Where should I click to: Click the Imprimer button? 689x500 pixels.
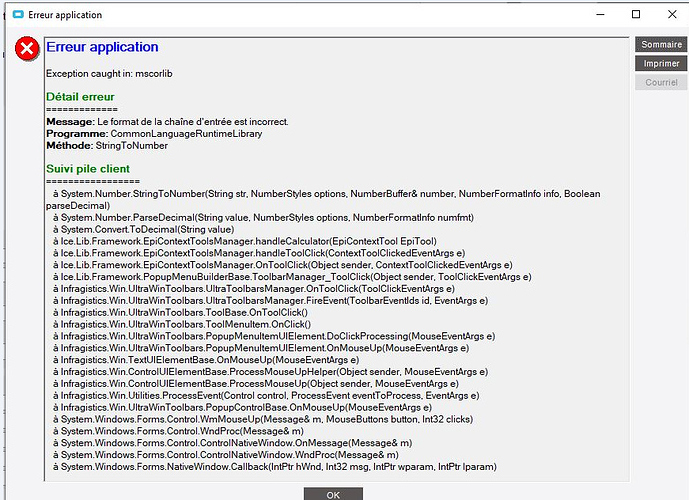click(661, 63)
